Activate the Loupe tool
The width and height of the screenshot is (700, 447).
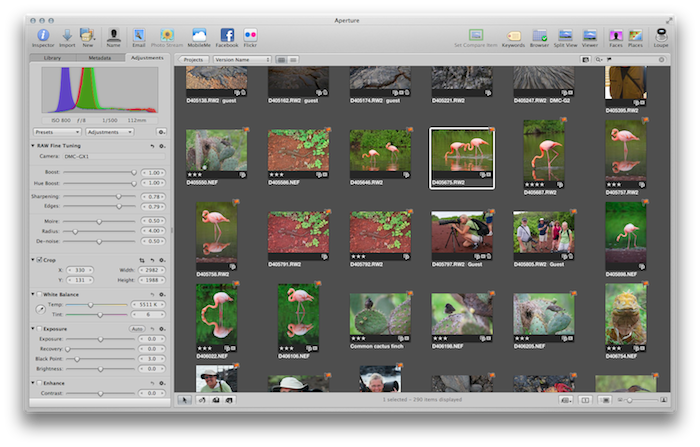tap(661, 36)
